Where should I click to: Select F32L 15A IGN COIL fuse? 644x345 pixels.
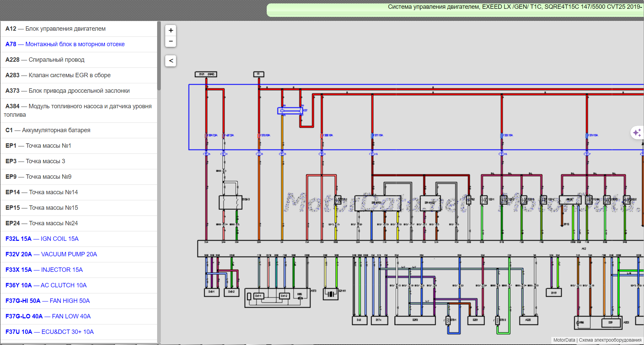(42, 239)
